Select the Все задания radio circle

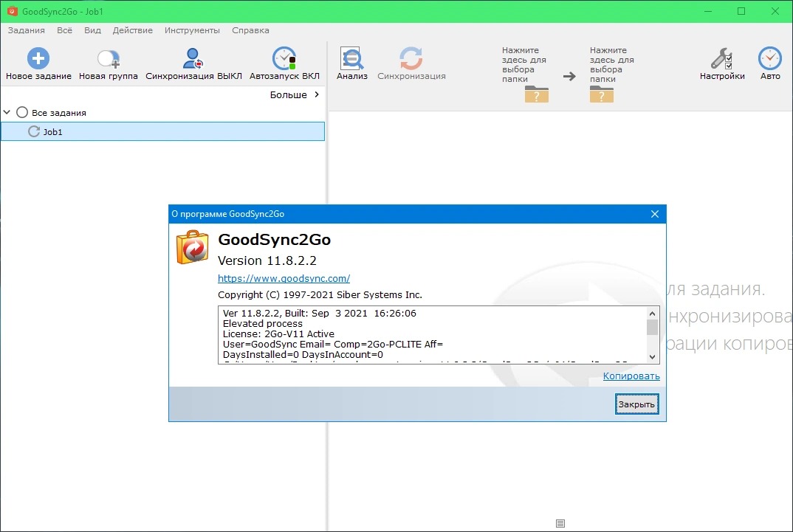[21, 112]
